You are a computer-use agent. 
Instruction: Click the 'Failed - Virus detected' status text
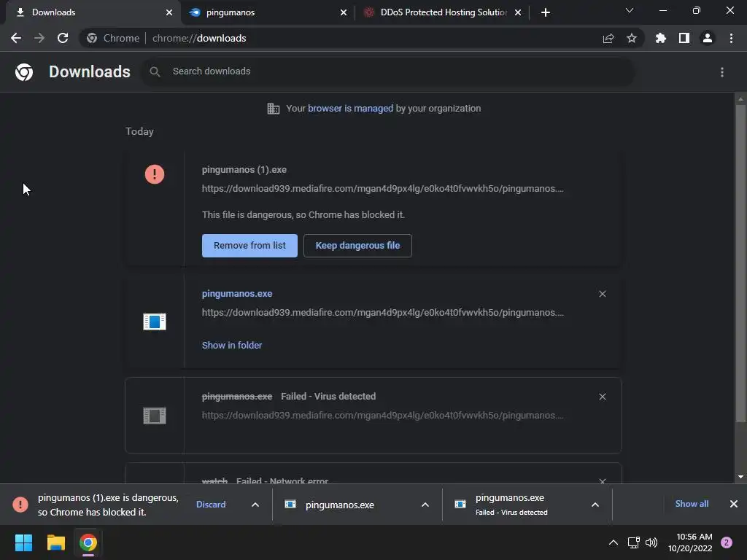(x=328, y=397)
